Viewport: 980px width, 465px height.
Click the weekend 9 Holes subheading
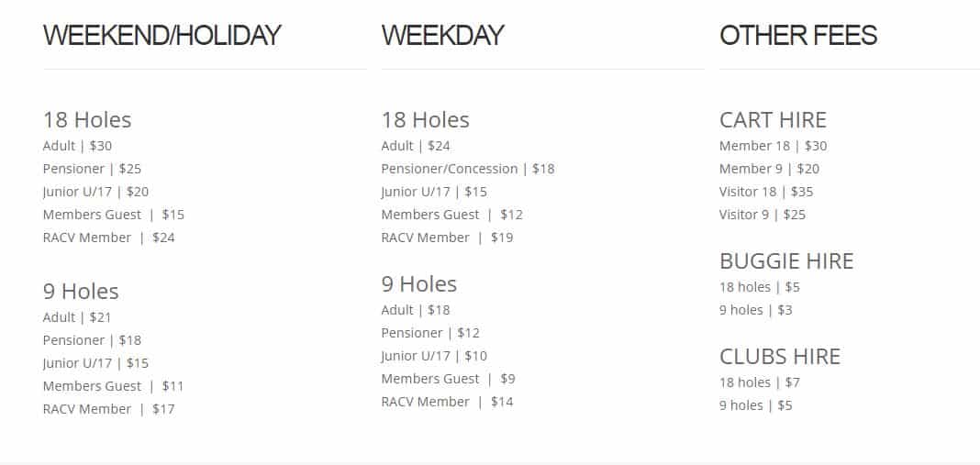click(81, 292)
